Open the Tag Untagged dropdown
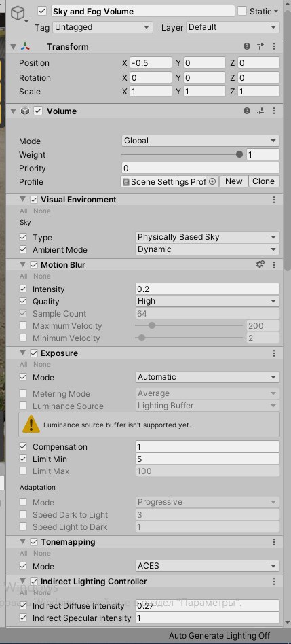291x644 pixels. [x=102, y=28]
